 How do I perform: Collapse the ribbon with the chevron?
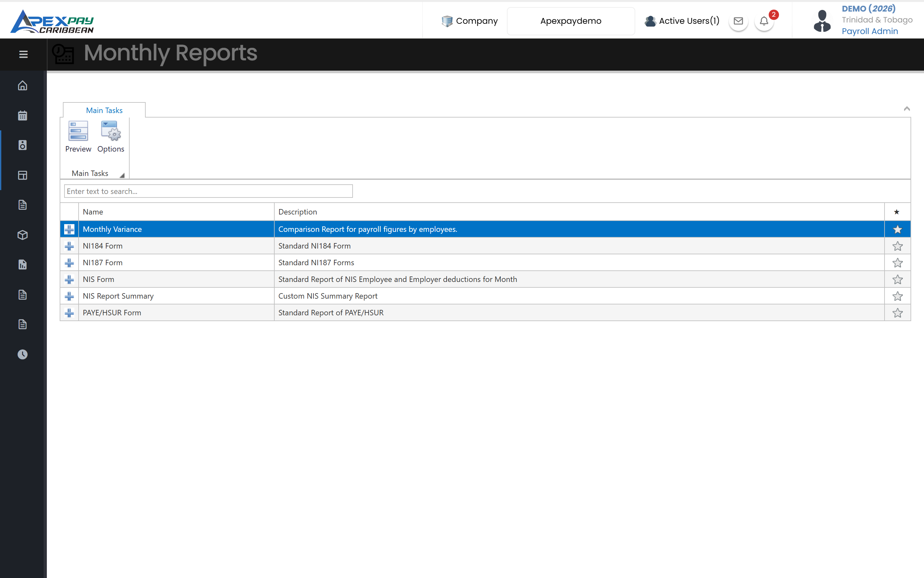pyautogui.click(x=907, y=109)
